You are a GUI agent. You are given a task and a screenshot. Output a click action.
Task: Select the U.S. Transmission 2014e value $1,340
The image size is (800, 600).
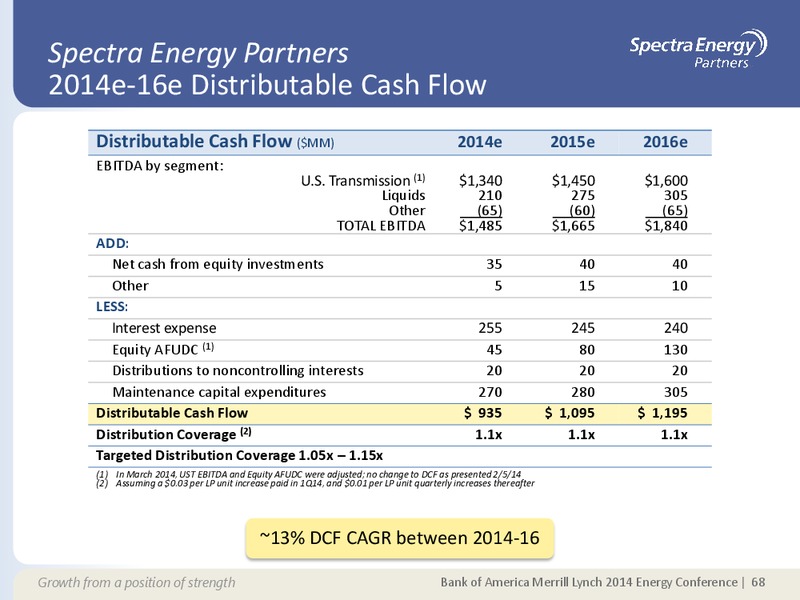[481, 181]
